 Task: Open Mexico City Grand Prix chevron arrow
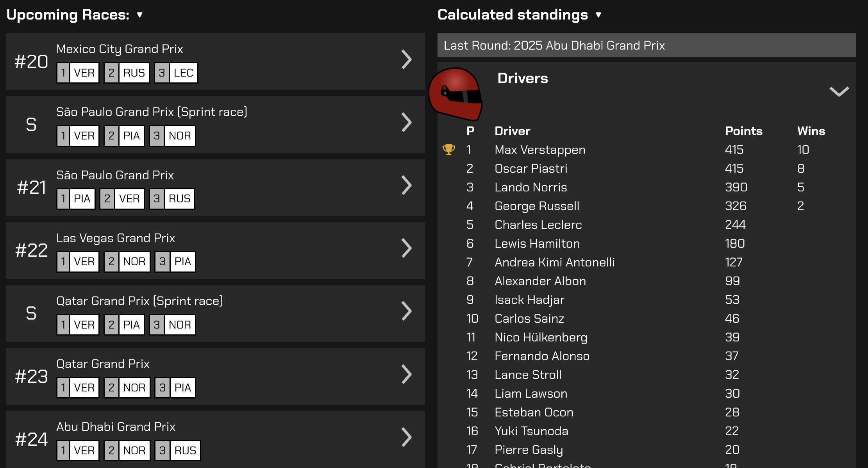[x=407, y=59]
